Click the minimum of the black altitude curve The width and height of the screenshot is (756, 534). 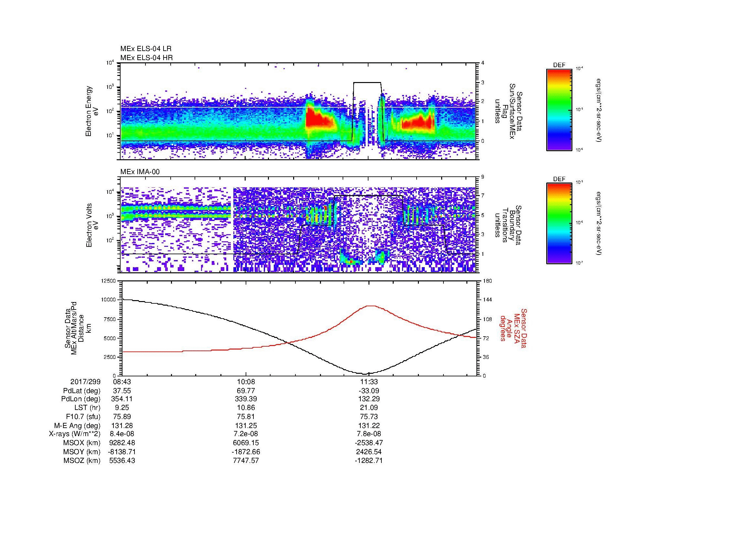pos(365,374)
